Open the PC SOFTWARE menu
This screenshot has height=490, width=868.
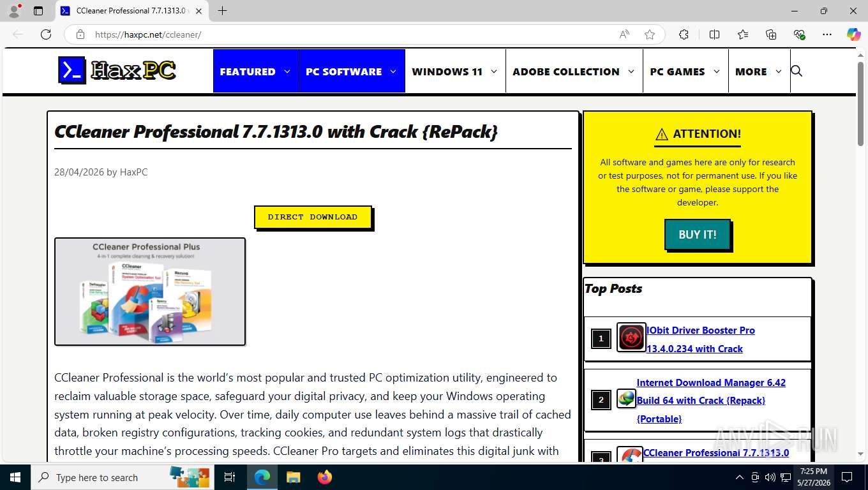pos(343,71)
